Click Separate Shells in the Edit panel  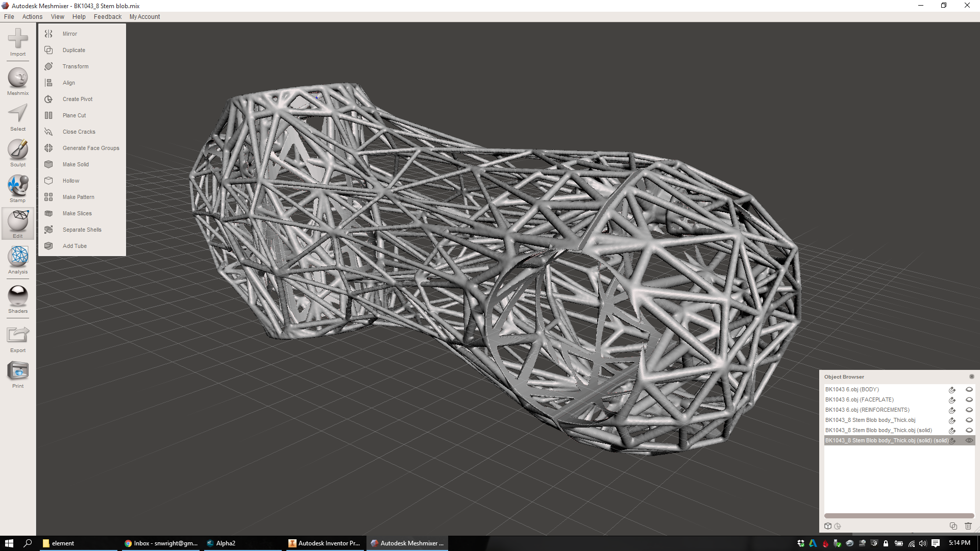click(82, 230)
